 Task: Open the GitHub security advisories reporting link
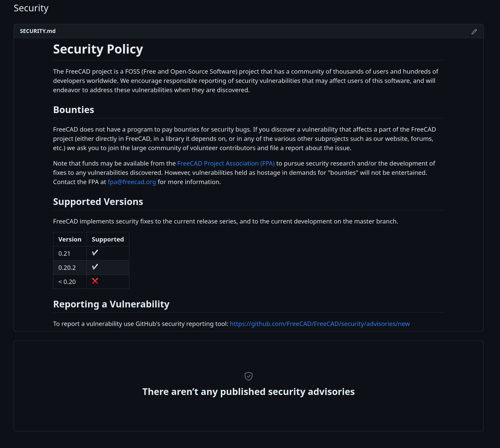click(319, 324)
